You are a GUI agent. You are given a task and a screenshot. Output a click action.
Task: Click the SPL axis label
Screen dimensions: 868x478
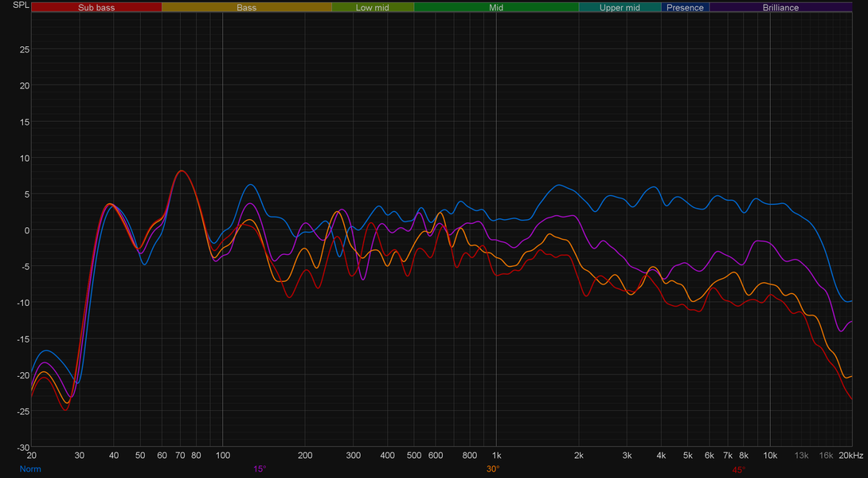(21, 5)
